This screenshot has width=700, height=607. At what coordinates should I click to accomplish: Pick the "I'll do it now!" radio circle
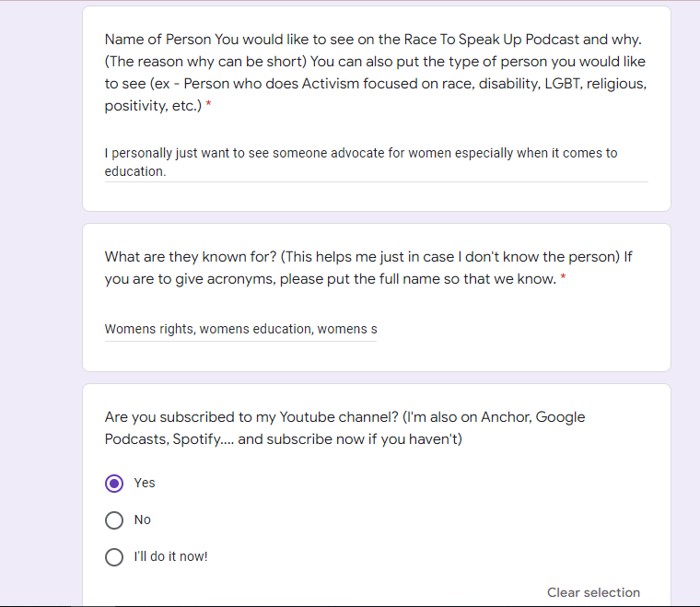pos(114,557)
